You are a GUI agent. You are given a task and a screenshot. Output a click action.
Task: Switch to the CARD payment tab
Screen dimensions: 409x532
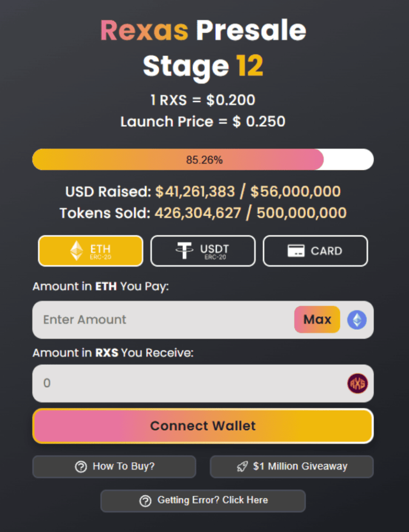[315, 250]
